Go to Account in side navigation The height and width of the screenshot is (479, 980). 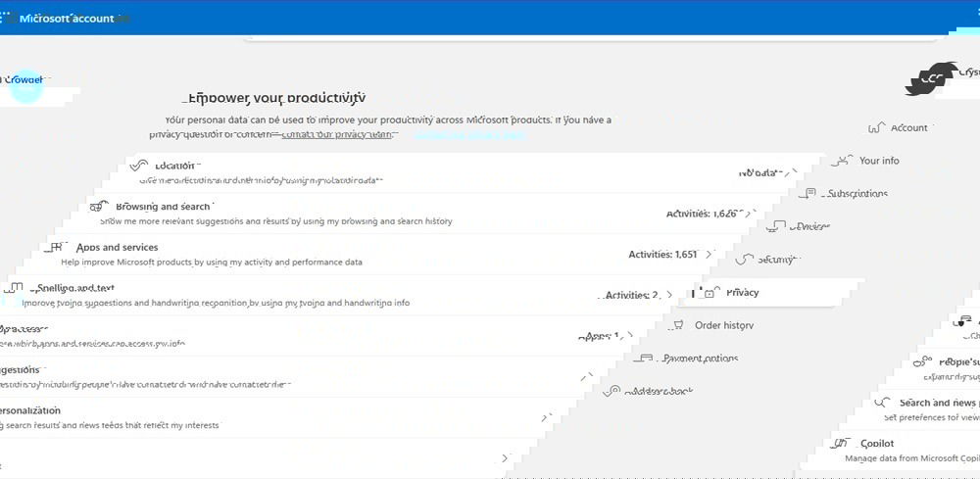pos(908,128)
